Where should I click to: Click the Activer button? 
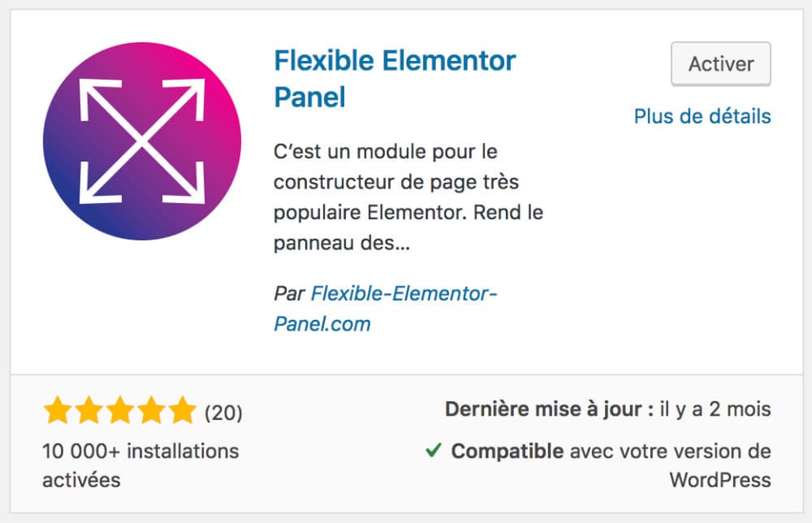(x=720, y=64)
